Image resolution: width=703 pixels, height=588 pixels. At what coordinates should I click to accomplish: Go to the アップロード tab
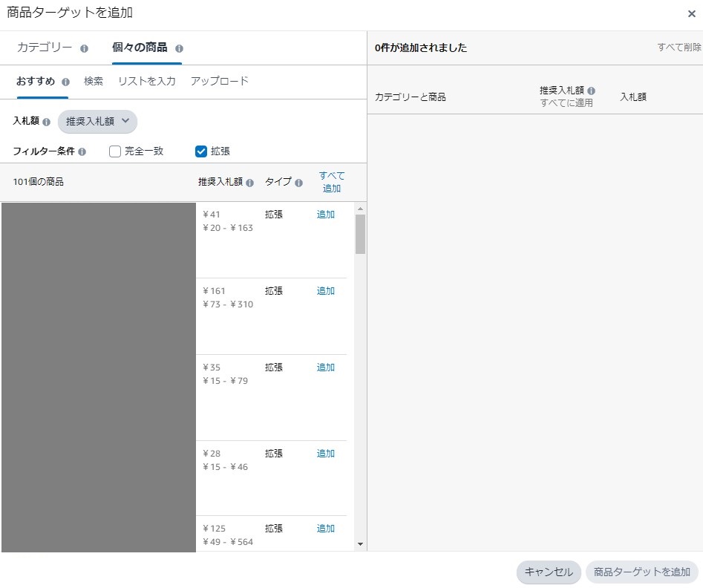click(x=219, y=82)
